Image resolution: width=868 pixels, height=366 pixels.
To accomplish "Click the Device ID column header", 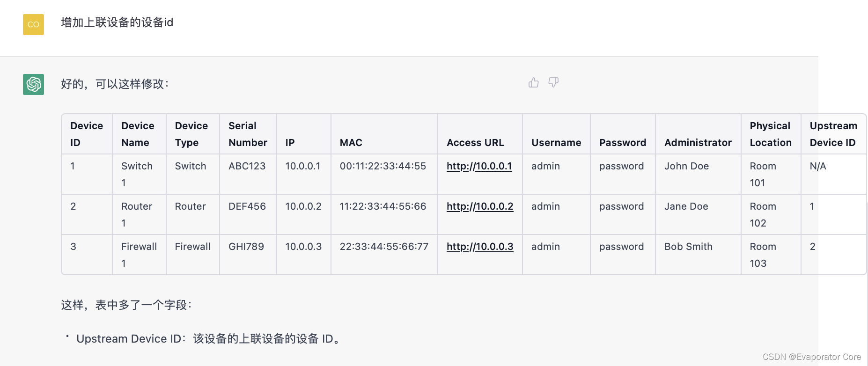I will tap(87, 134).
